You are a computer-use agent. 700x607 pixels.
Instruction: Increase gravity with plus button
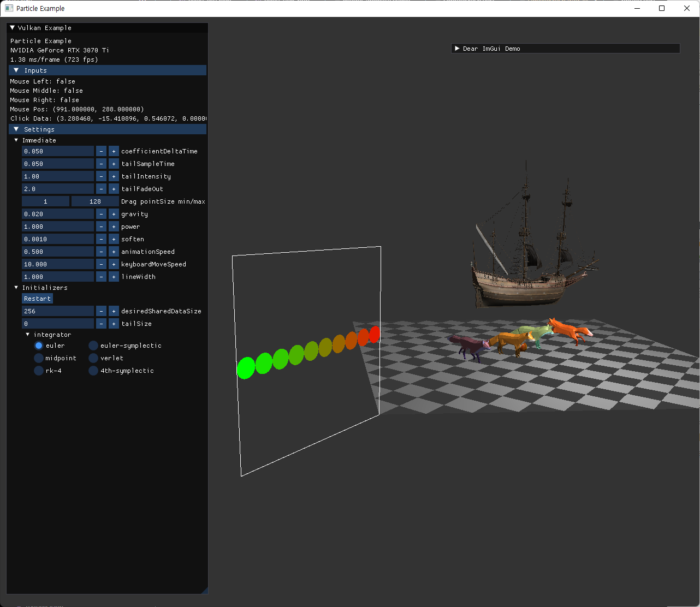[114, 214]
